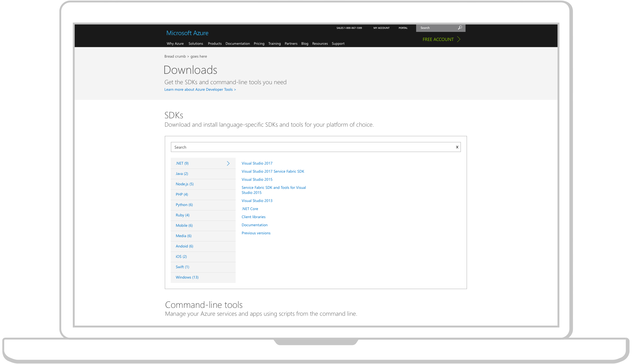Select the Andoid (6) category
This screenshot has height=364, width=632.
tap(203, 246)
